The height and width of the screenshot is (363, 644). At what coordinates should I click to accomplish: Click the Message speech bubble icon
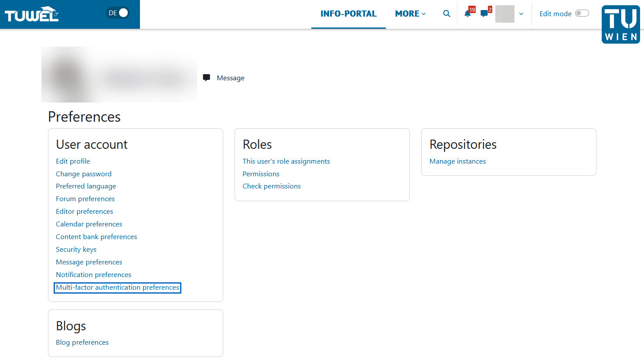[207, 78]
